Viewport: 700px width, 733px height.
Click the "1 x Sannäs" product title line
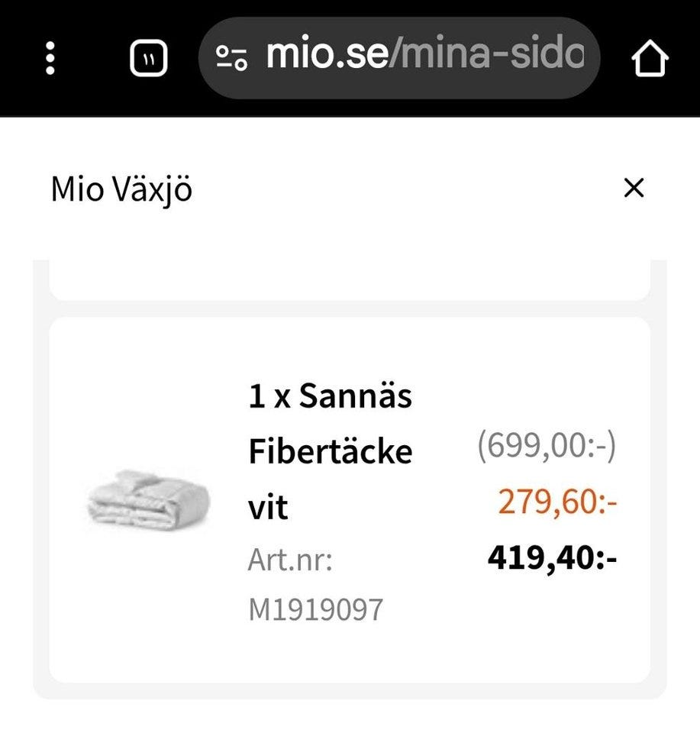pyautogui.click(x=330, y=396)
